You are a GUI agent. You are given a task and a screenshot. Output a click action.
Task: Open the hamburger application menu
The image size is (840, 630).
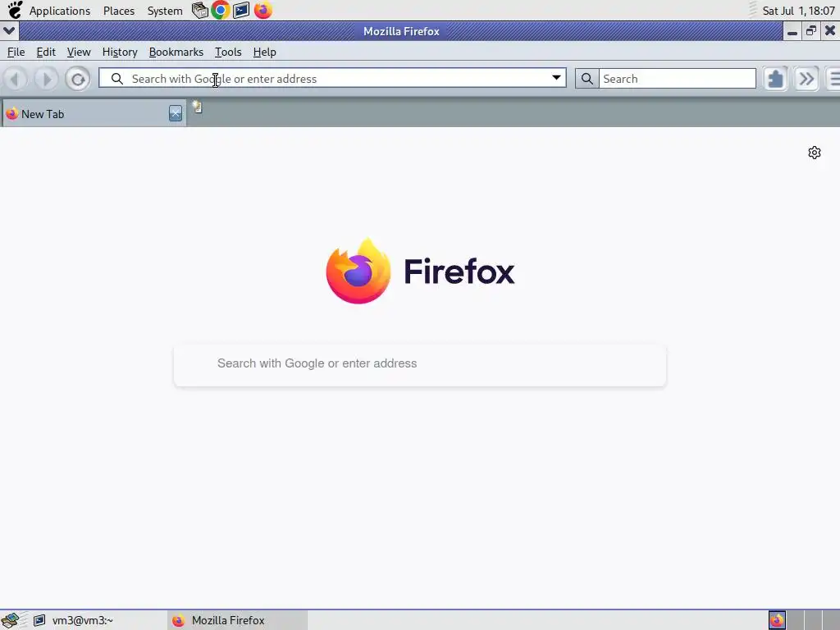tap(833, 80)
